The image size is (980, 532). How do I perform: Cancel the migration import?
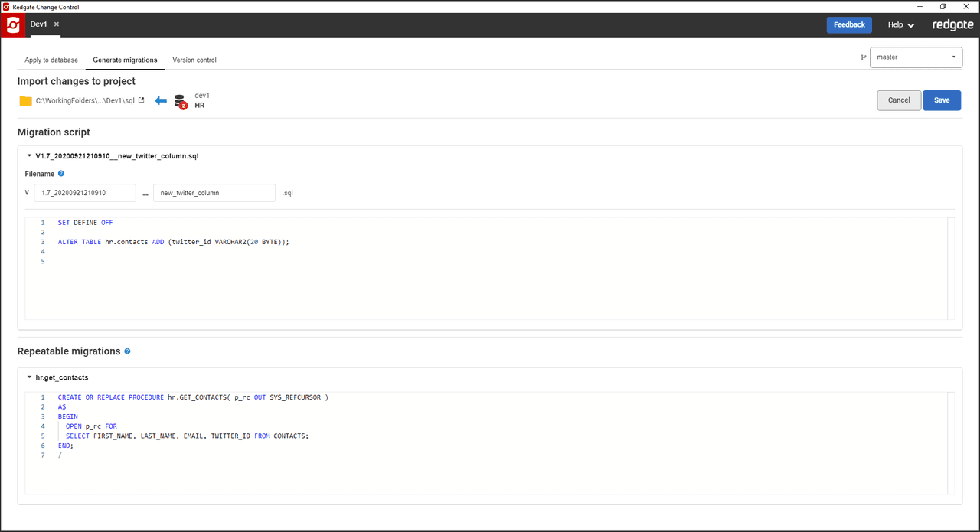899,100
